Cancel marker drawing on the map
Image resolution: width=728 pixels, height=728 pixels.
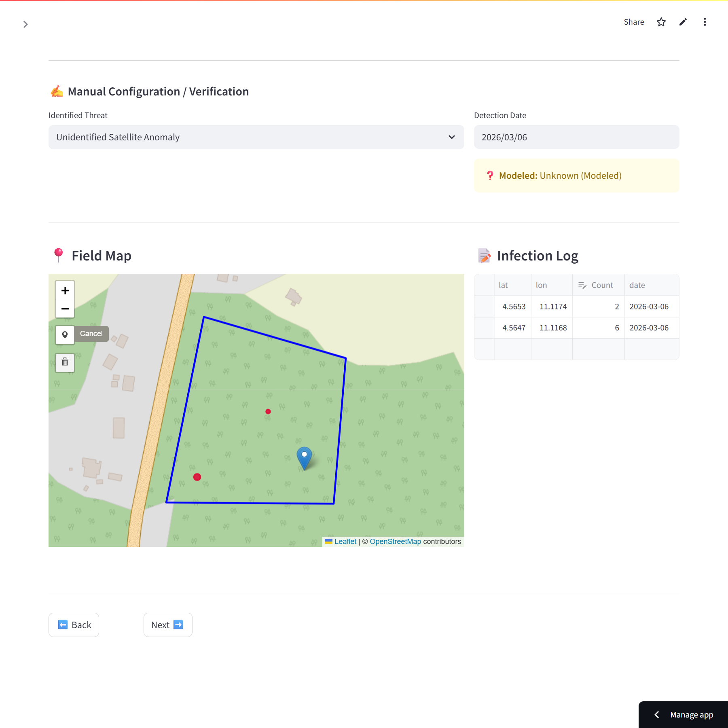(x=91, y=334)
